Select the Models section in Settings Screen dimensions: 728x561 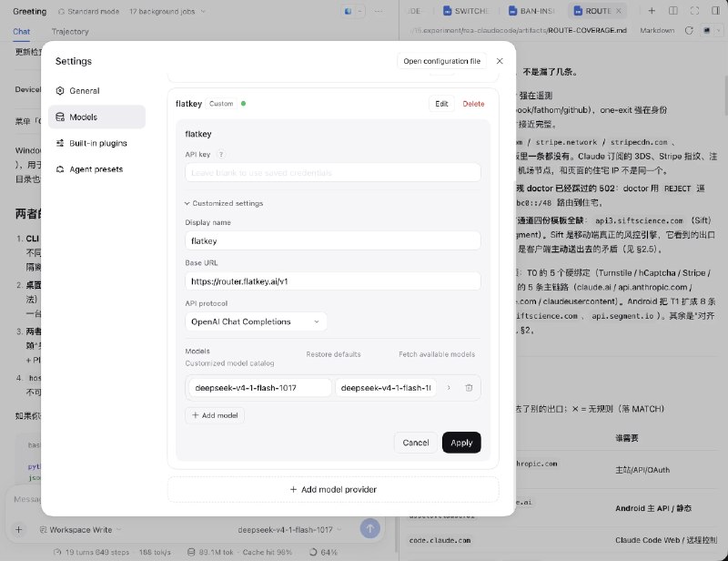(96, 117)
